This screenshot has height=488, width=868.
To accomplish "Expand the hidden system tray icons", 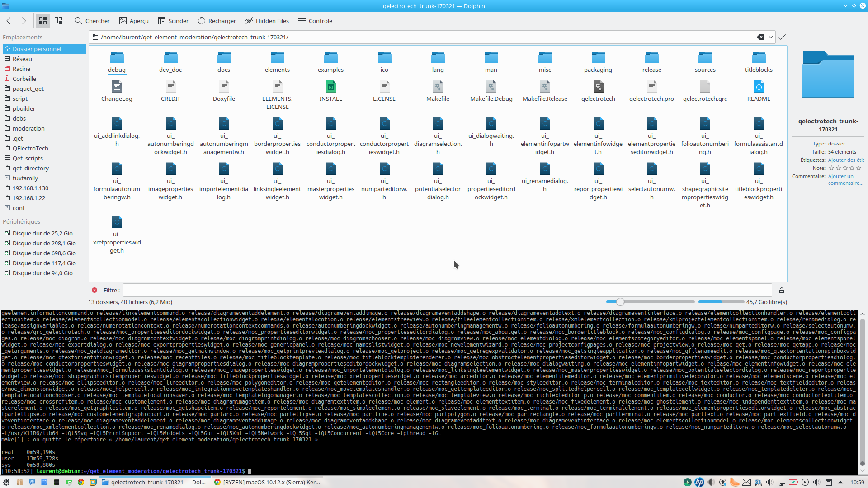I will coord(840,482).
